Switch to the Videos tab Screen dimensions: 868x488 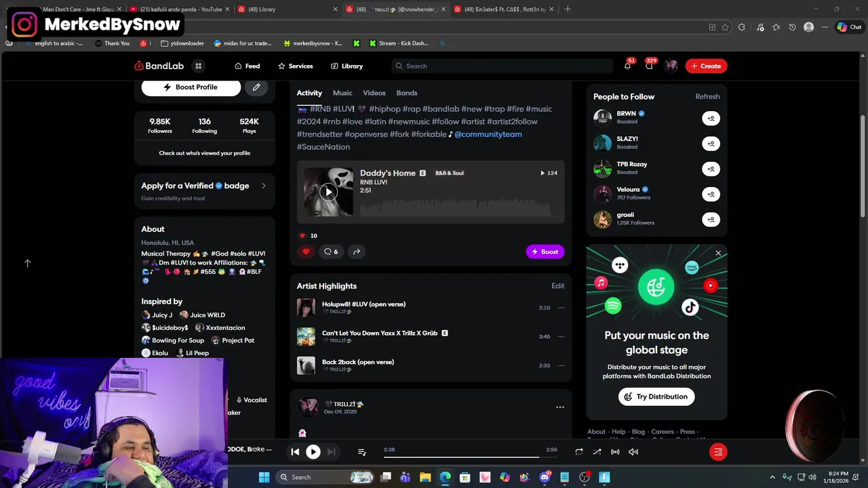point(374,93)
